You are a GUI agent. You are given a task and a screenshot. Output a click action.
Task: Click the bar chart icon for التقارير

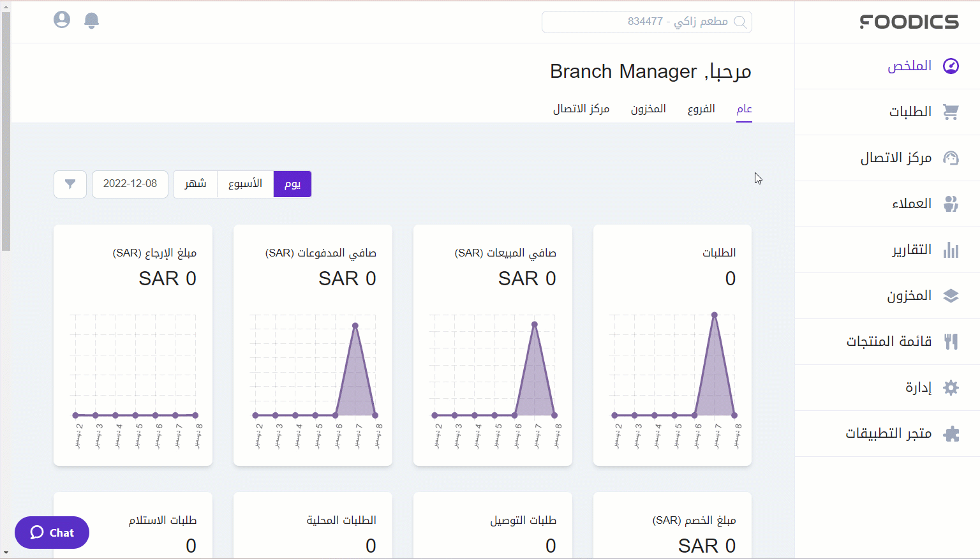point(951,250)
